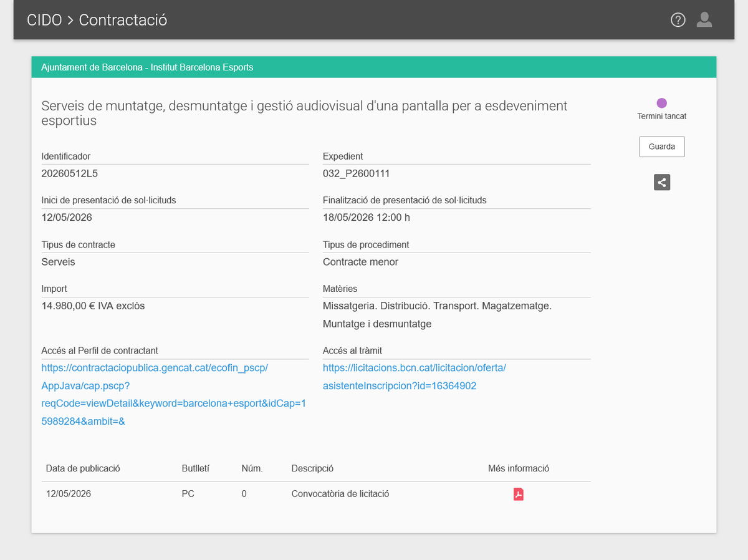Viewport: 748px width, 560px height.
Task: Select the amount 14.980,00 € IVA exclòs
Action: (x=93, y=306)
